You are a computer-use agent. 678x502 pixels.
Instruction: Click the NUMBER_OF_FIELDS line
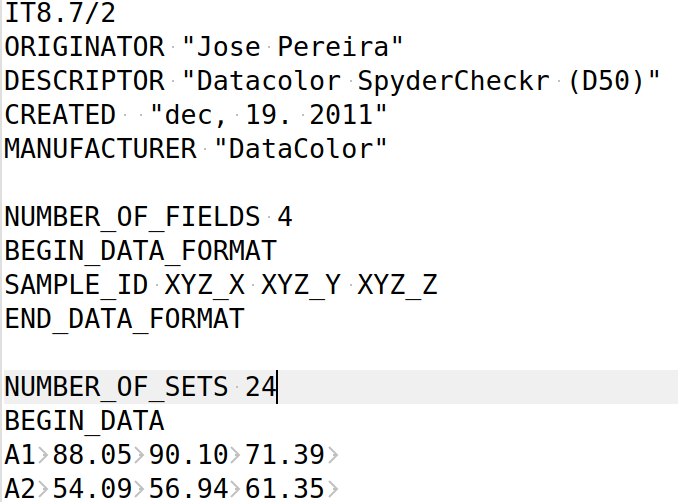point(149,217)
